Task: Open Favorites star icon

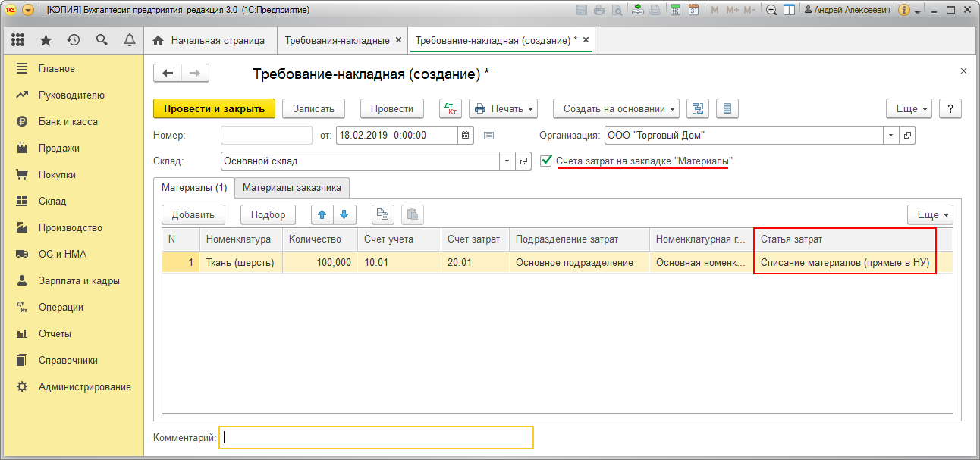Action: 46,40
